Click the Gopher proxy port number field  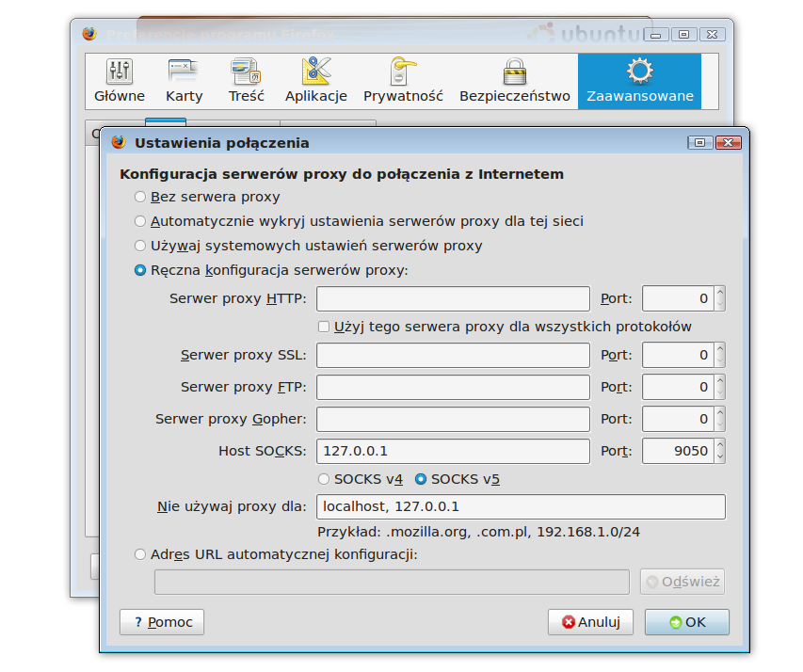(x=679, y=419)
